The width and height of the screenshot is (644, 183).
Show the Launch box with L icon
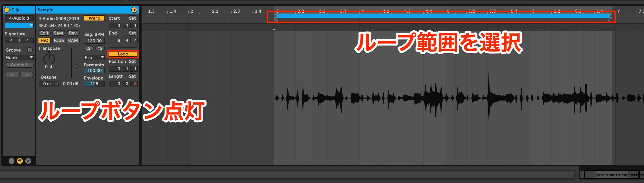(x=12, y=161)
